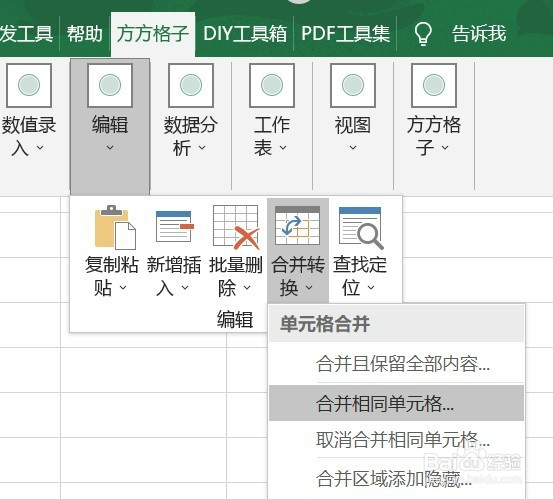The height and width of the screenshot is (499, 553).
Task: Click the 合并转换 icon
Action: tap(297, 226)
